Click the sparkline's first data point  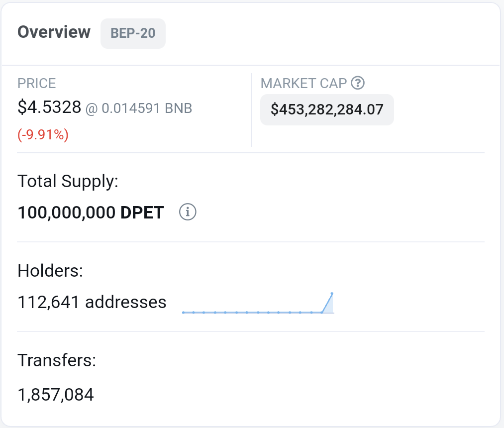pyautogui.click(x=183, y=312)
